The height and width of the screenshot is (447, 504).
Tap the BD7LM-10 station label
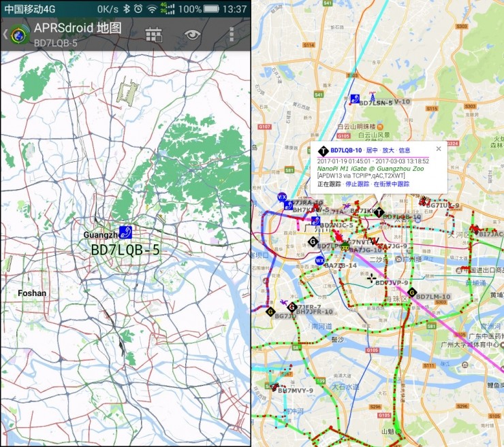click(x=433, y=297)
